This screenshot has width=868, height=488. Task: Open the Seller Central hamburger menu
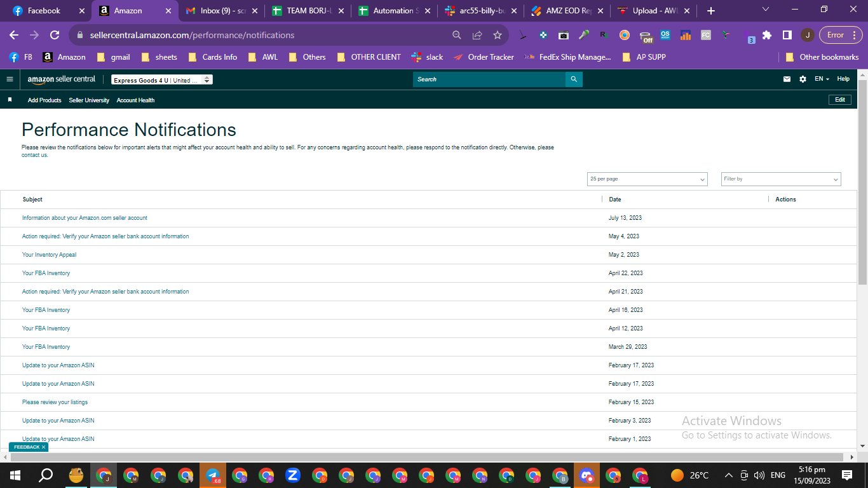10,79
